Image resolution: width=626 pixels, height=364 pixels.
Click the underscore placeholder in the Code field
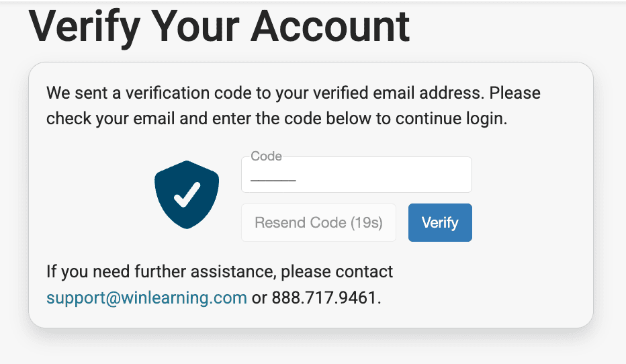coord(273,179)
